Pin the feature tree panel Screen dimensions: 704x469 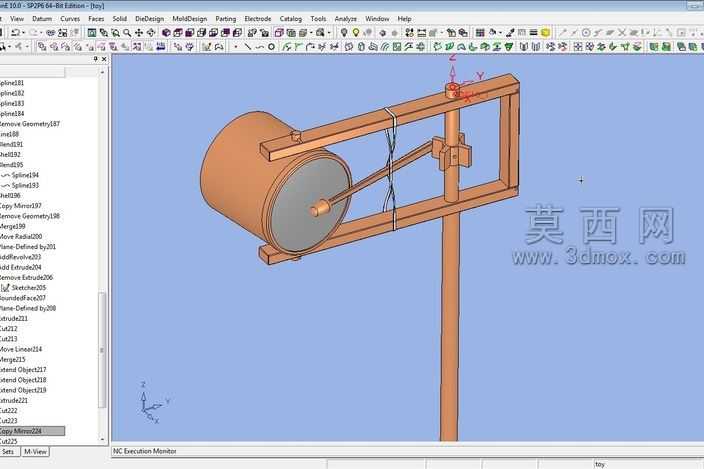pyautogui.click(x=95, y=59)
